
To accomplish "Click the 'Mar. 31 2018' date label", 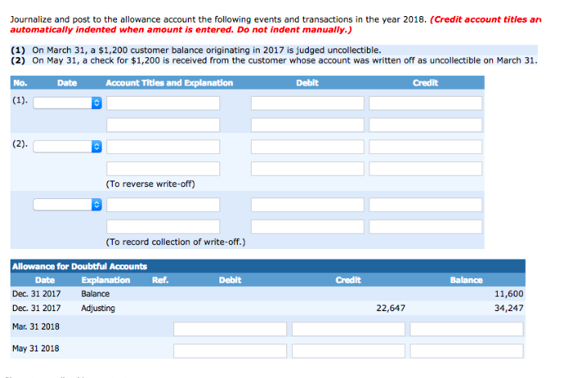I will 35,326.
